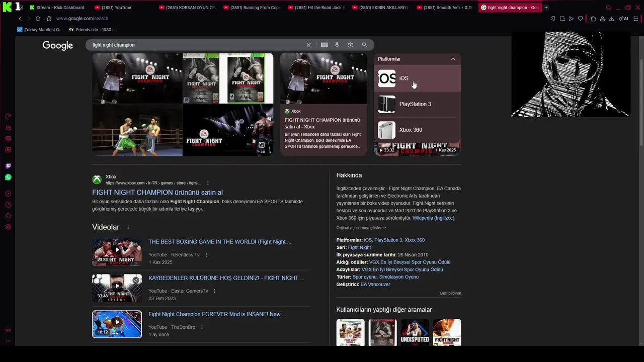Screen dimensions: 644x362
Task: Open the profile account icon in toolbar
Action: [x=602, y=19]
